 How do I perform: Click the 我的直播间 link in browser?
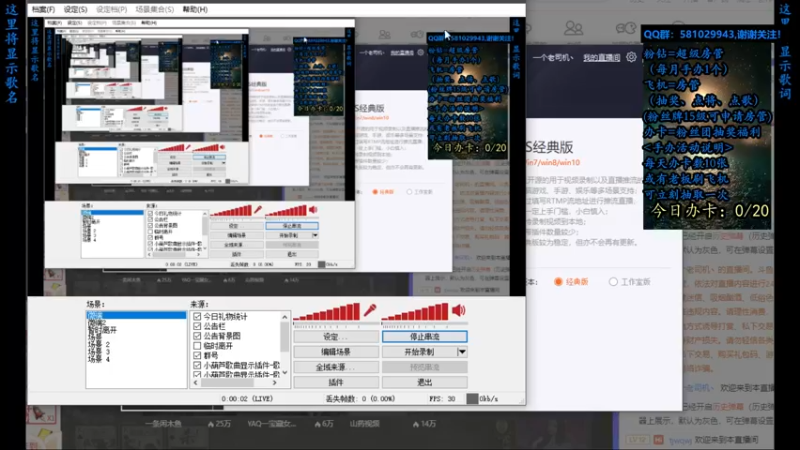[x=602, y=58]
